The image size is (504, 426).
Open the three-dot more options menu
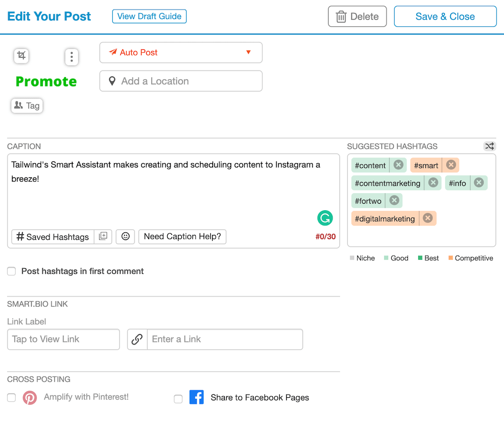point(72,57)
